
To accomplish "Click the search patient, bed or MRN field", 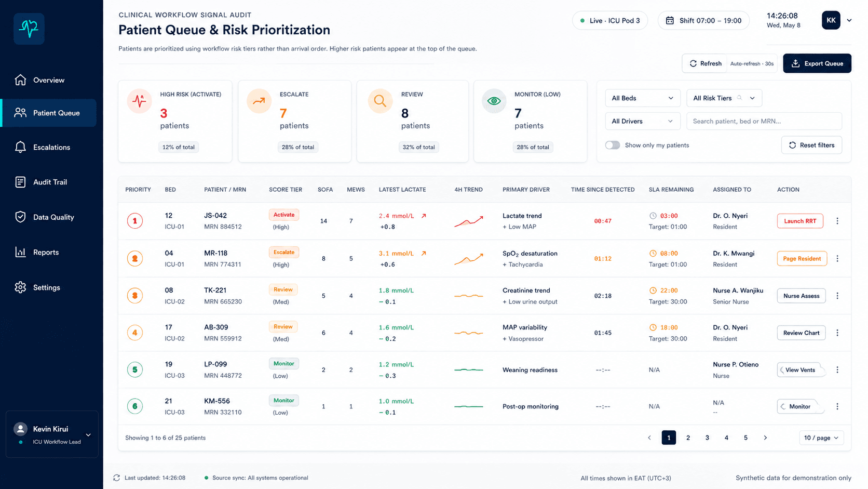I will coord(764,121).
